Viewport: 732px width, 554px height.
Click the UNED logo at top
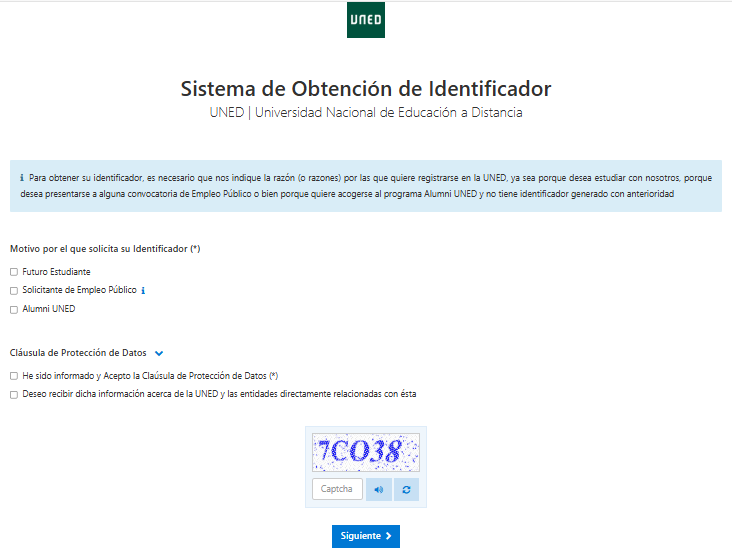[x=366, y=20]
